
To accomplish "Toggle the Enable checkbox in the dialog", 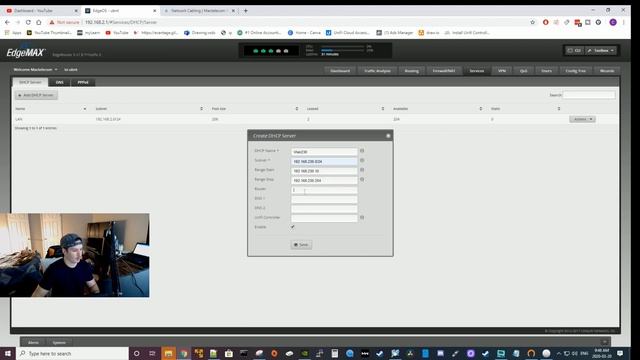I will tap(293, 227).
